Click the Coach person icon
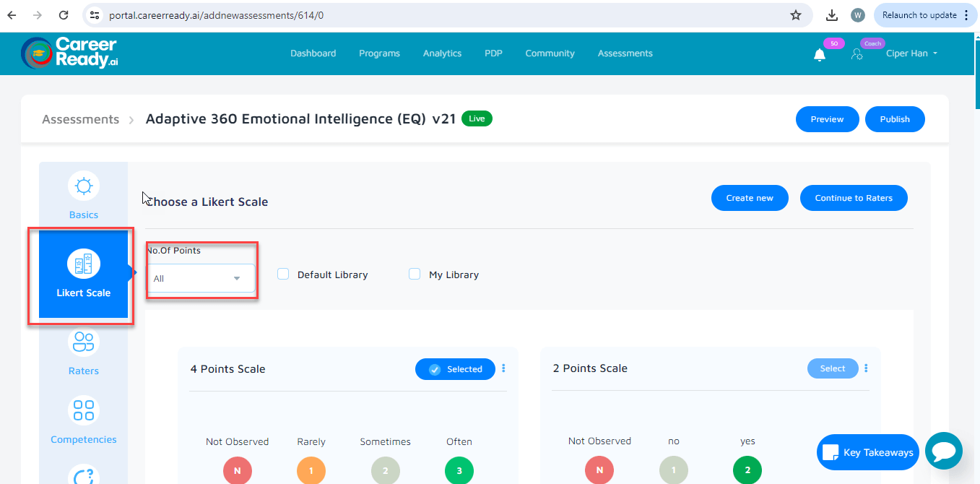This screenshot has width=980, height=484. [858, 53]
